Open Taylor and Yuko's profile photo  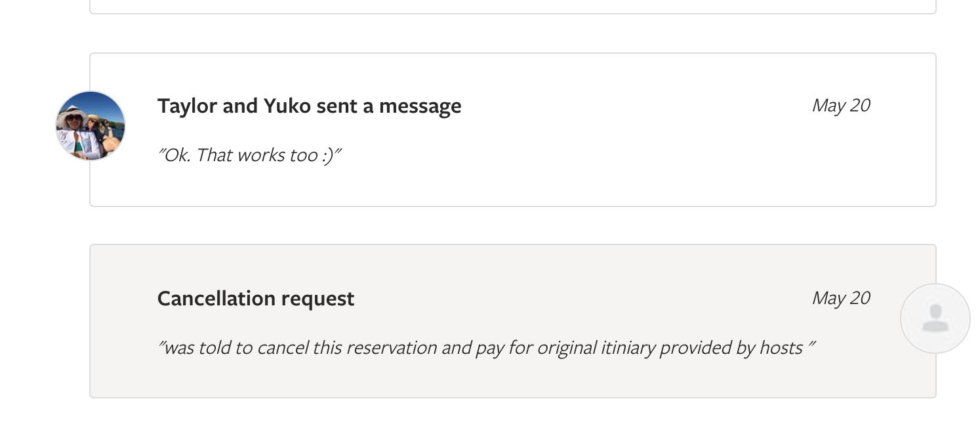pos(91,126)
